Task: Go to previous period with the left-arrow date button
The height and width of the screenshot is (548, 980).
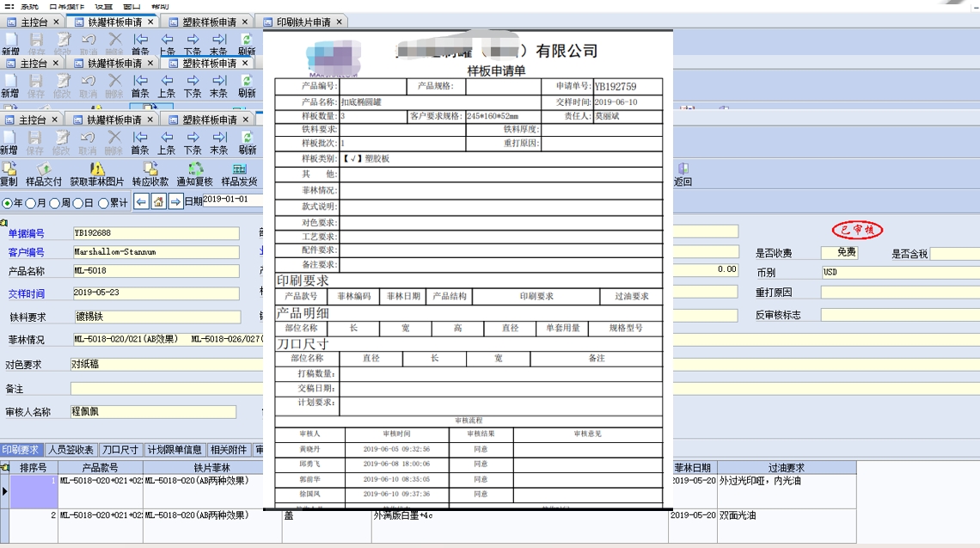Action: coord(142,202)
